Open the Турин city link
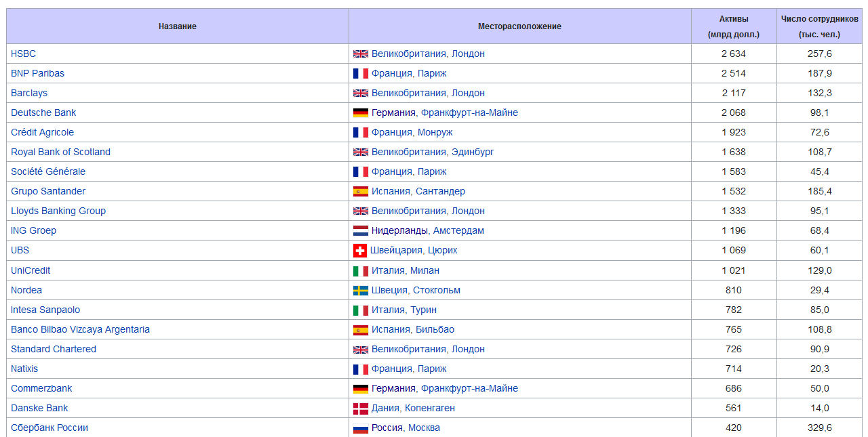The image size is (868, 437). (423, 310)
